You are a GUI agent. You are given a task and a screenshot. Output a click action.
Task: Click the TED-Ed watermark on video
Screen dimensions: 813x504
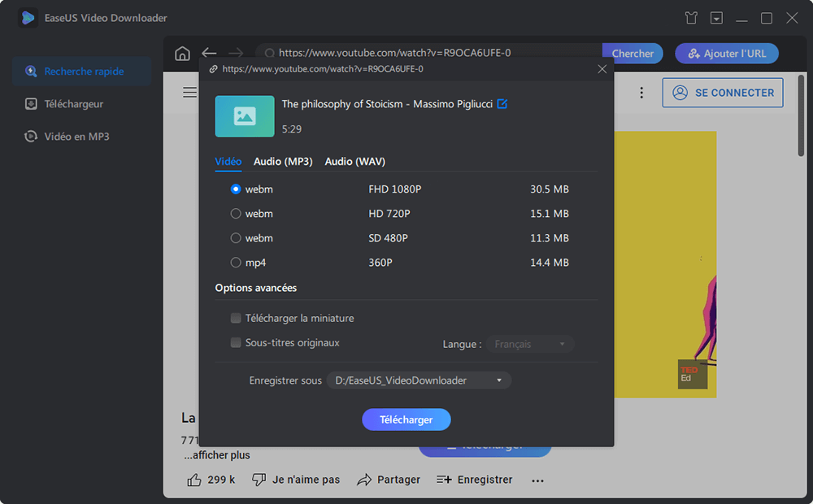point(693,374)
